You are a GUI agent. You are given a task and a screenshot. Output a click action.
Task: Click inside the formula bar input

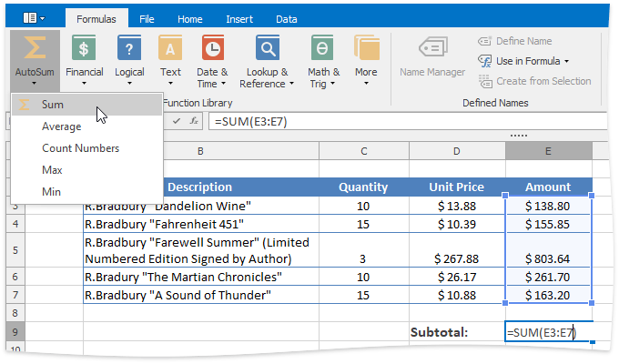401,121
